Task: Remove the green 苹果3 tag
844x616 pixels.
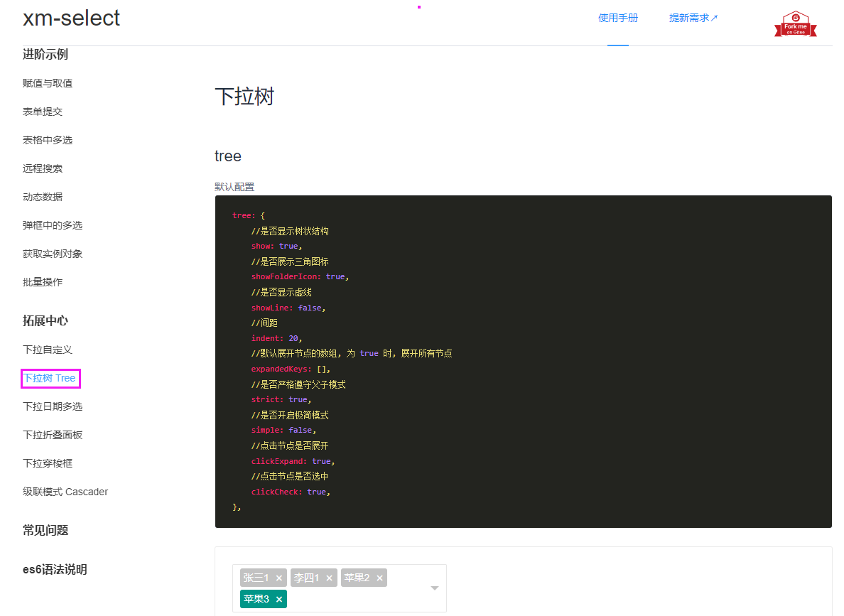Action: pyautogui.click(x=278, y=599)
